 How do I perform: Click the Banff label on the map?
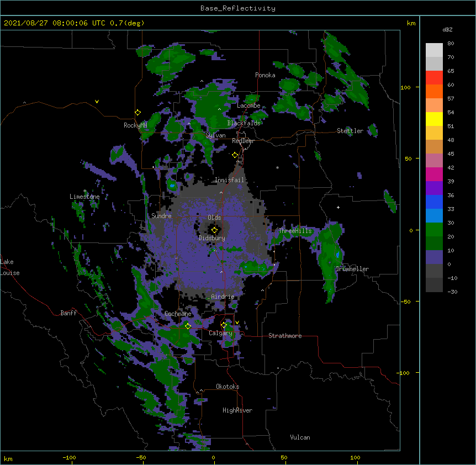coord(68,313)
